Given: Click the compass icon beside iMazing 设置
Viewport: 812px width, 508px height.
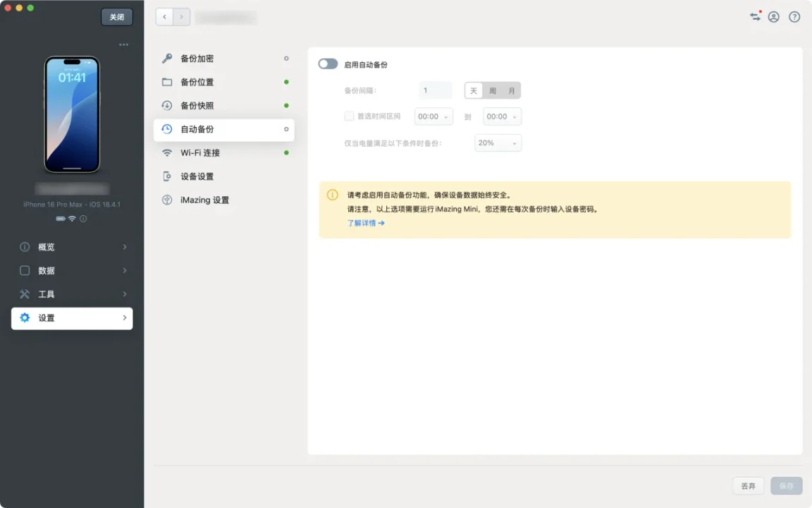Looking at the screenshot, I should [167, 200].
